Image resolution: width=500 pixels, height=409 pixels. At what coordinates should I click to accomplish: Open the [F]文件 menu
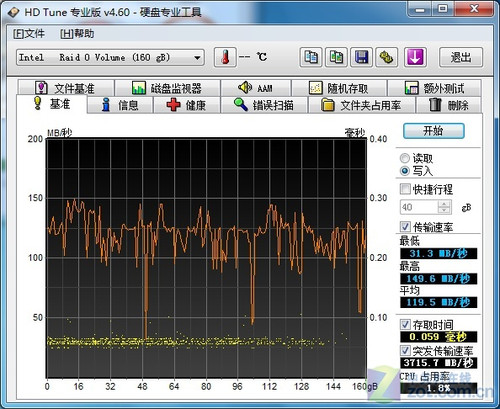coord(29,34)
